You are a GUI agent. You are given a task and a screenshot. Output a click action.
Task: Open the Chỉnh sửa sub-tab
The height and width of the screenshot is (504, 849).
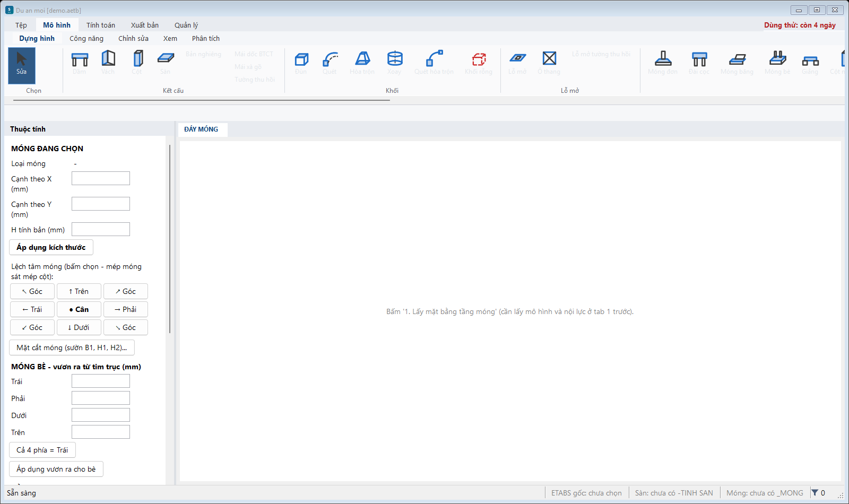pos(133,38)
